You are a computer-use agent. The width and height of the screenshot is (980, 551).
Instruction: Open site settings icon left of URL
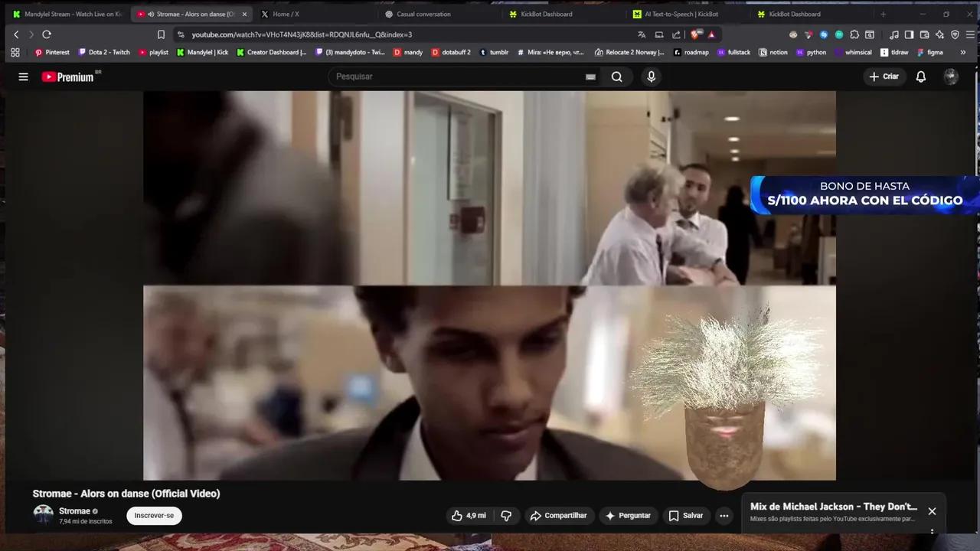pos(181,34)
